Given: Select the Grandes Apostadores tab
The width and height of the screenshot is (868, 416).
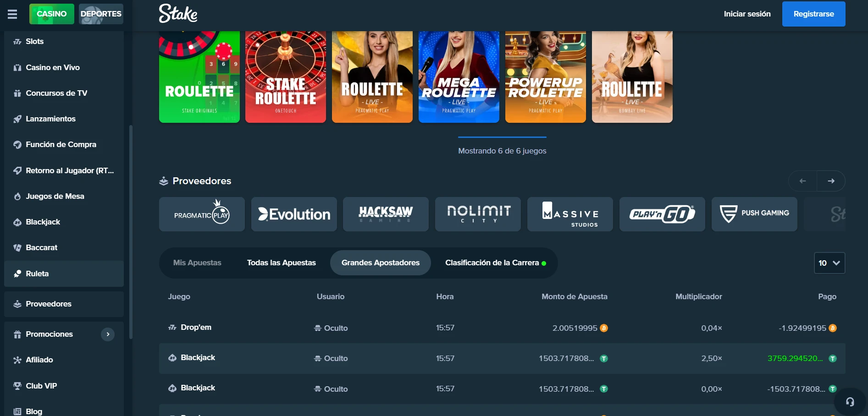Looking at the screenshot, I should click(x=381, y=263).
